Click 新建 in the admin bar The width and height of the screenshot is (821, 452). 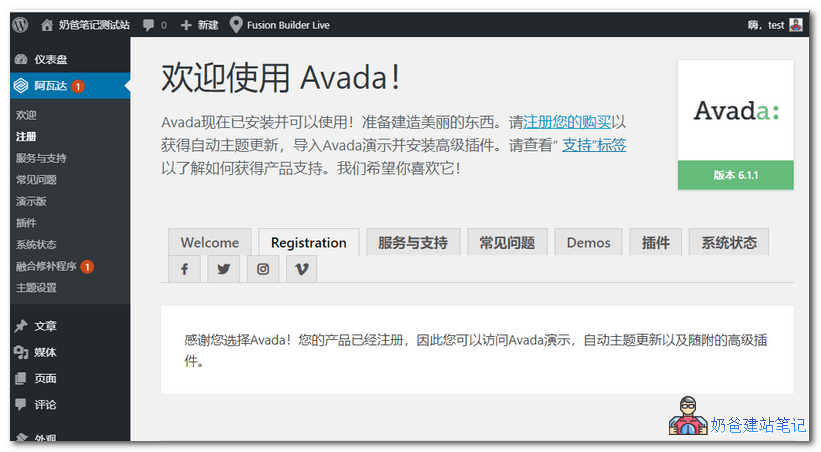coord(208,25)
